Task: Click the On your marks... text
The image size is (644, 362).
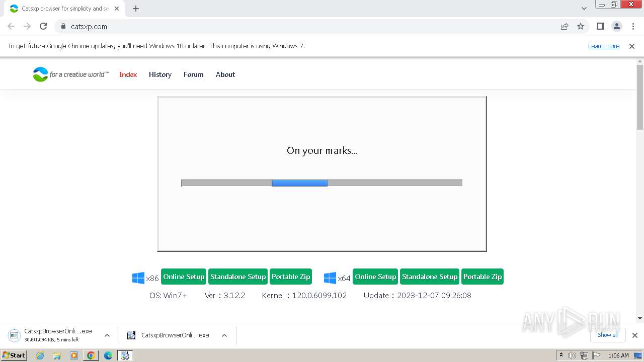Action: click(x=322, y=150)
